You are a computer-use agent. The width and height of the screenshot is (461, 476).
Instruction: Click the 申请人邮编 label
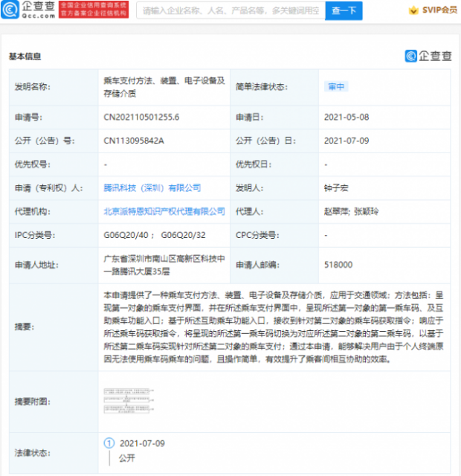258,265
